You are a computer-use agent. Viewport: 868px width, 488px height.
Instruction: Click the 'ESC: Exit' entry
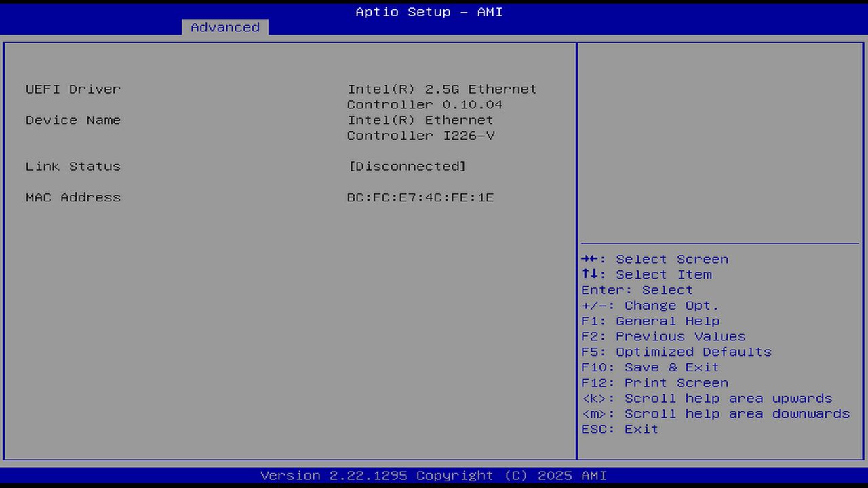tap(620, 429)
